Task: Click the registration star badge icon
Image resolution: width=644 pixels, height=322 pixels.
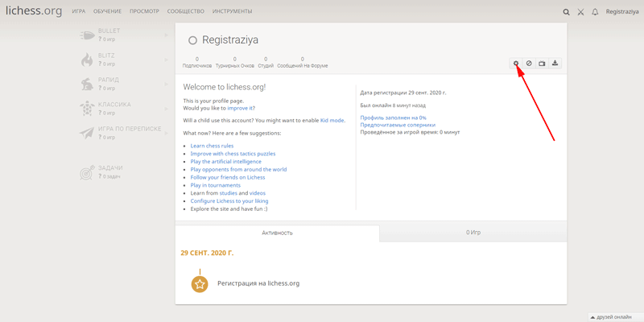Action: pyautogui.click(x=200, y=284)
